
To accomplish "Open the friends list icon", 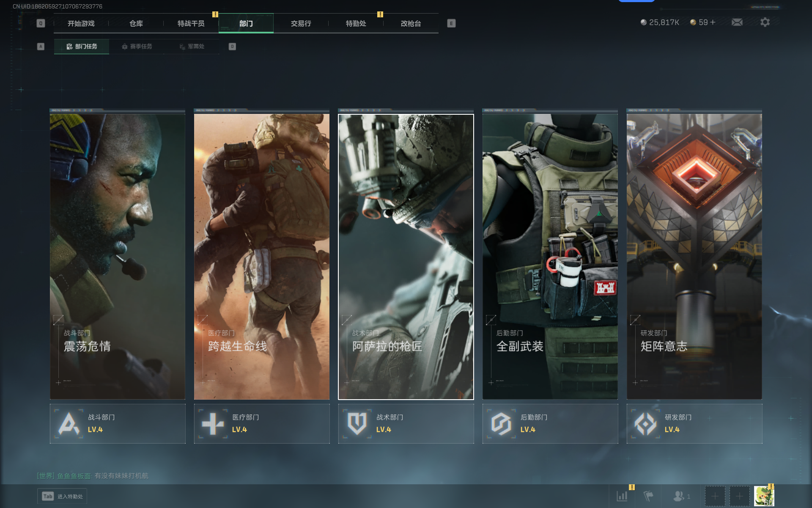I will (679, 496).
